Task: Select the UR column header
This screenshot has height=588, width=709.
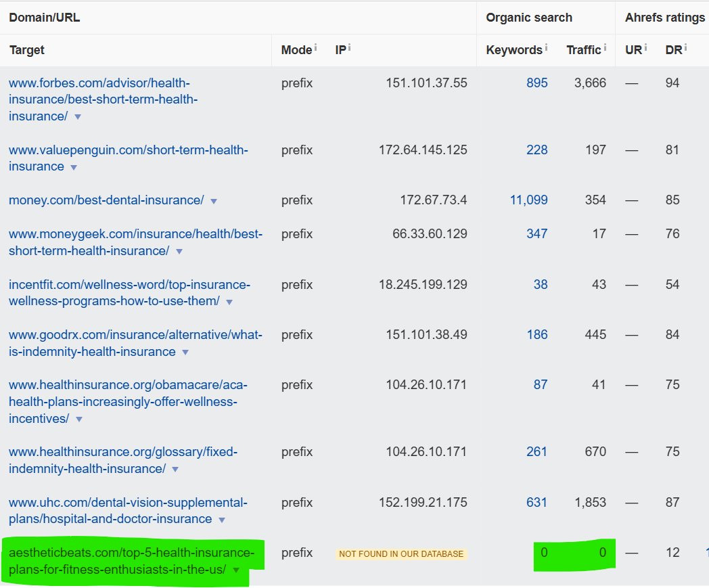Action: pyautogui.click(x=633, y=50)
